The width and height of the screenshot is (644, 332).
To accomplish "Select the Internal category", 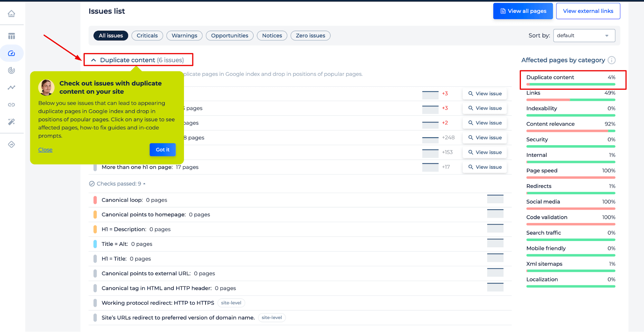I will 571,157.
